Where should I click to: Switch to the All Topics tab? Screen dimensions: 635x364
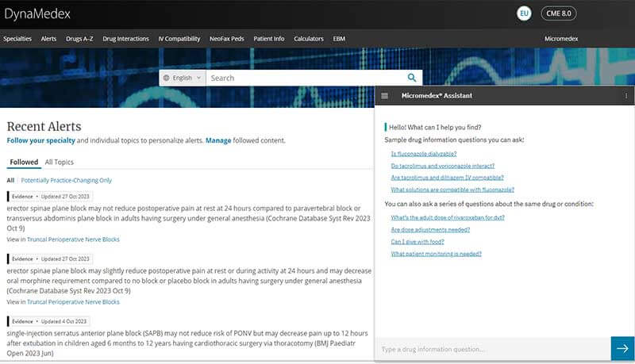pyautogui.click(x=59, y=162)
